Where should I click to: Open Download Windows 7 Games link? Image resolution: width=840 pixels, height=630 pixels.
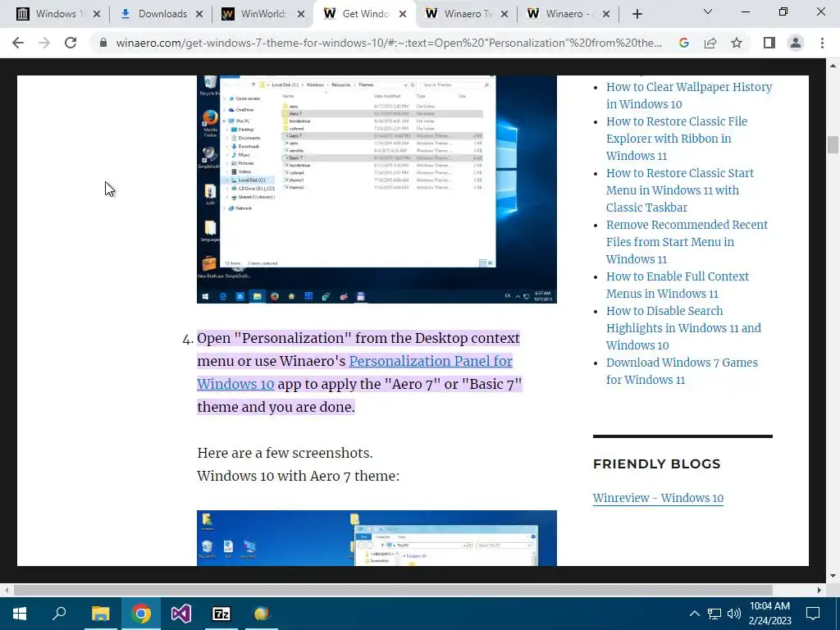coord(682,371)
